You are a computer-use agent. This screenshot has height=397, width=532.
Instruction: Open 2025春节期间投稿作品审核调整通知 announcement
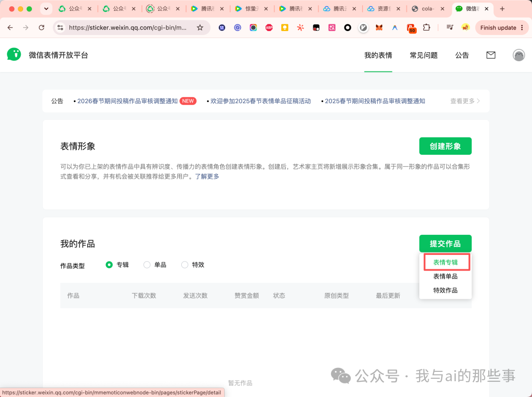pos(374,101)
